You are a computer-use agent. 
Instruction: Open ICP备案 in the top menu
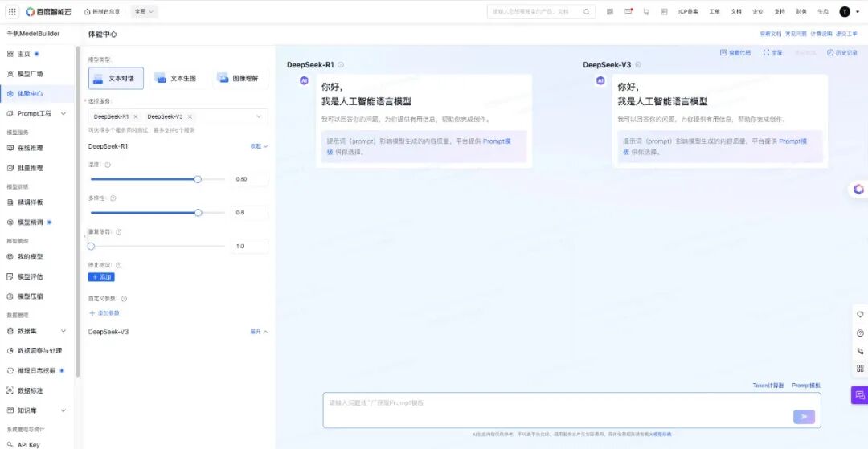(688, 11)
